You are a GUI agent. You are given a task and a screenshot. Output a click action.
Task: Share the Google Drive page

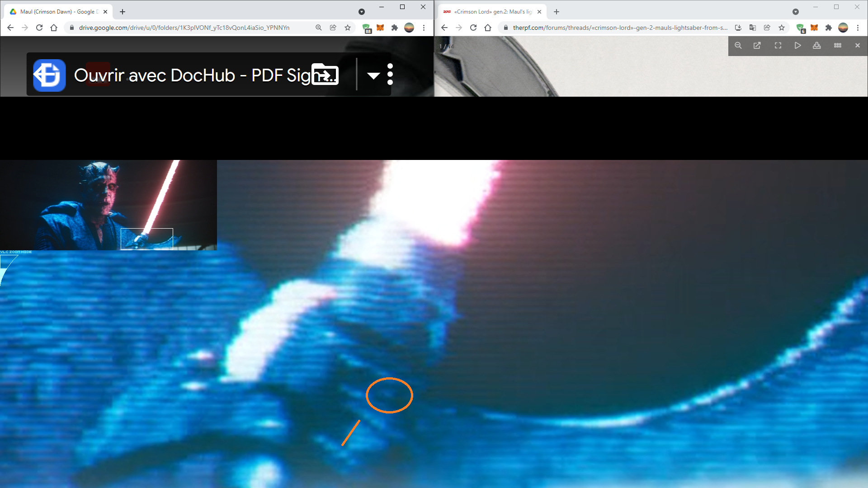click(x=333, y=28)
